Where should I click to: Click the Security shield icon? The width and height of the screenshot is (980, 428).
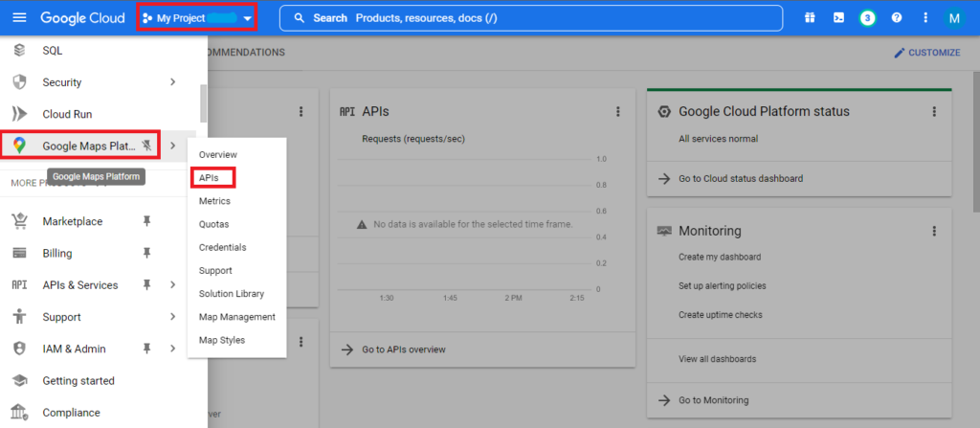click(x=19, y=82)
